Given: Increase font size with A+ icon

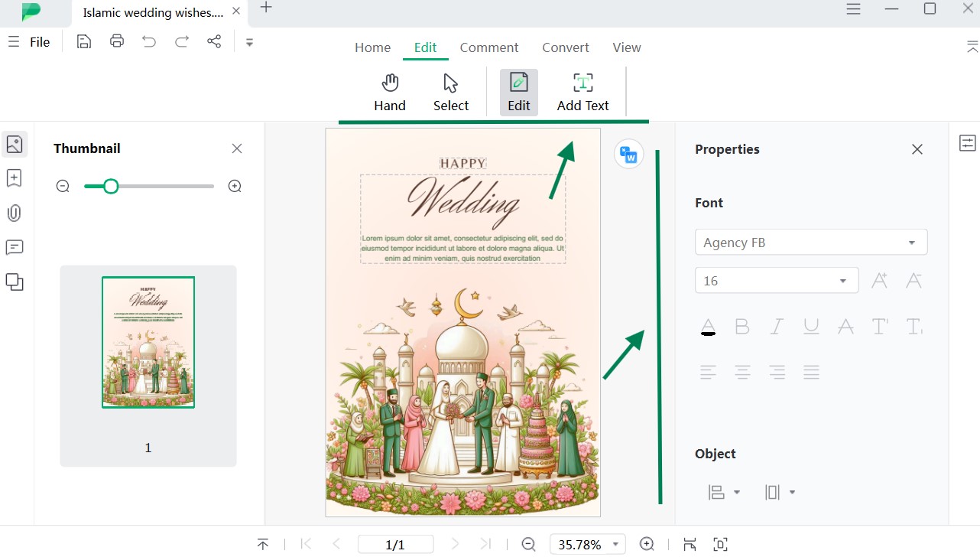Looking at the screenshot, I should [880, 281].
